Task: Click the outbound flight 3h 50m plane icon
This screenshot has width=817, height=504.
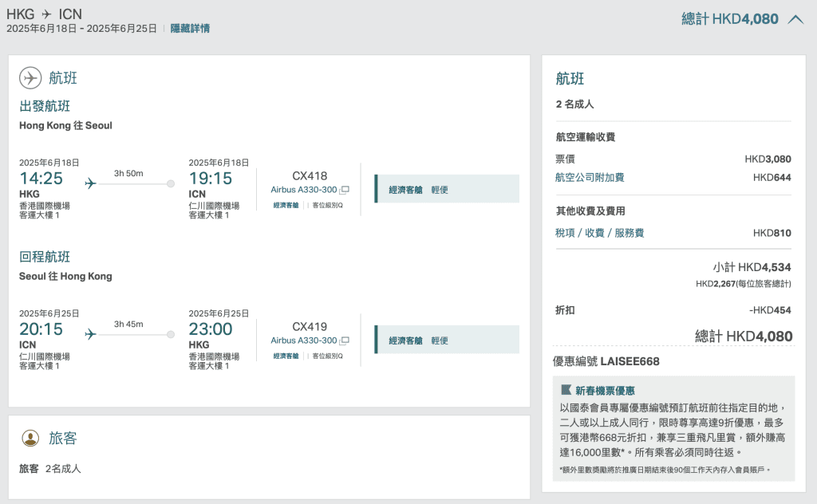Action: point(90,183)
